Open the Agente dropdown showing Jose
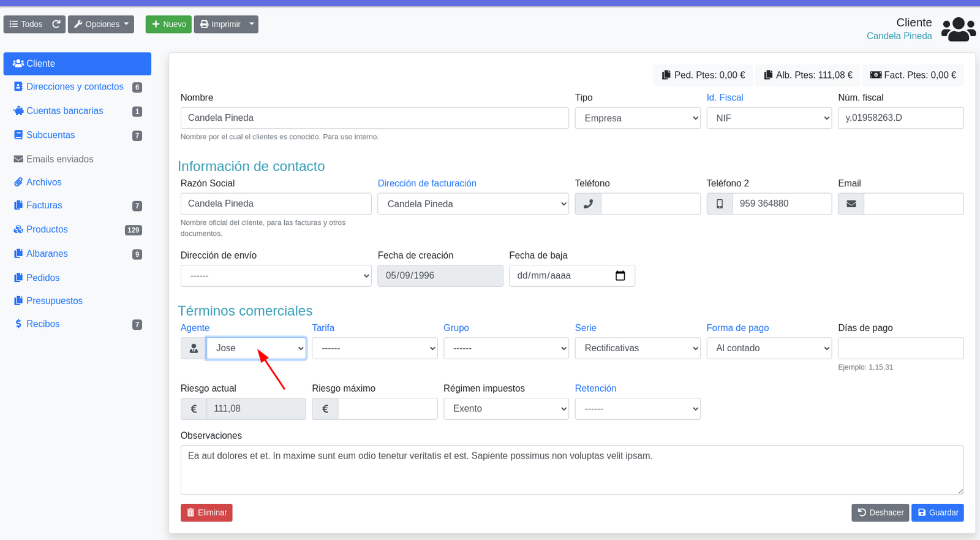 pos(256,348)
